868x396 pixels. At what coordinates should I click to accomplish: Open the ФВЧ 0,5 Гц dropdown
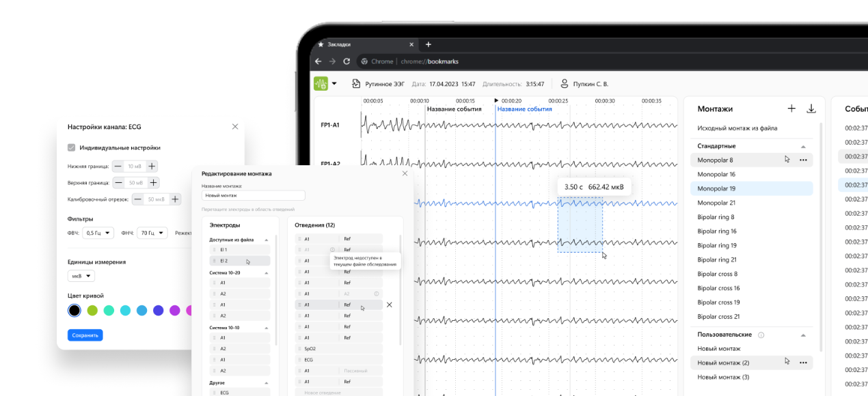98,233
